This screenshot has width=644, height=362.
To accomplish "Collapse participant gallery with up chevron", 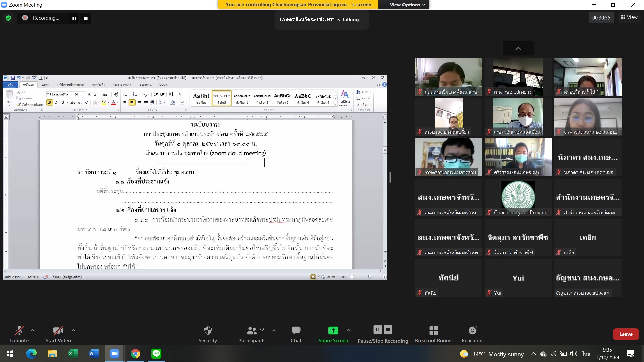I will (518, 49).
